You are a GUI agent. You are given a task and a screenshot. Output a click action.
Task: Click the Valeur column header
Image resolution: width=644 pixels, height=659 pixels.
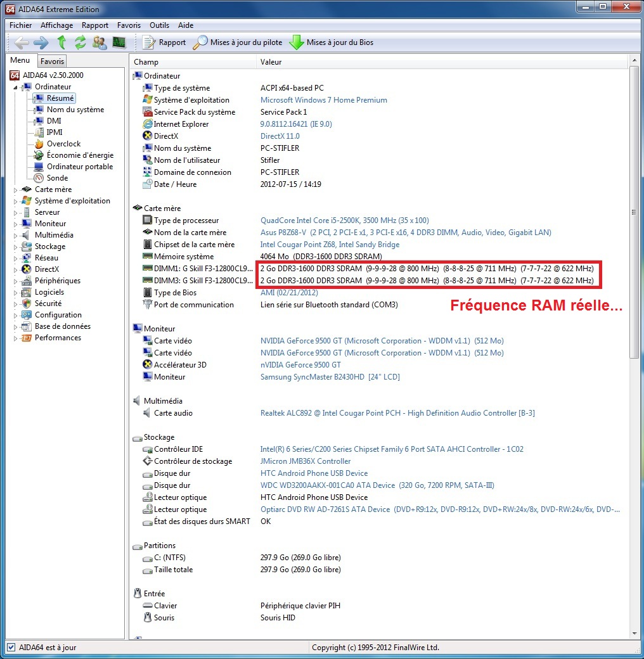pos(271,62)
